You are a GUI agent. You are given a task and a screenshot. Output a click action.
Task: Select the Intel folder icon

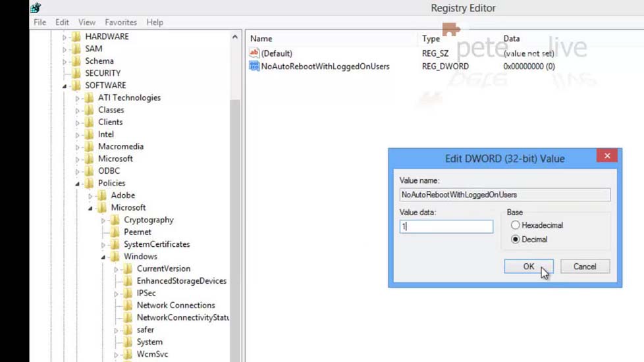tap(89, 134)
